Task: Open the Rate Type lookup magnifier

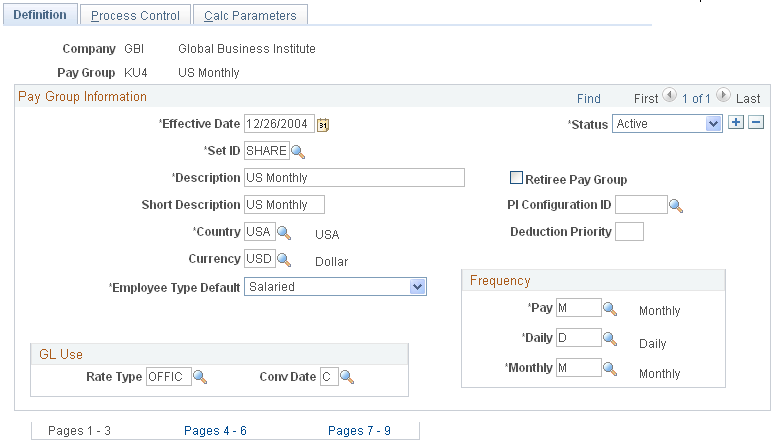Action: [200, 377]
